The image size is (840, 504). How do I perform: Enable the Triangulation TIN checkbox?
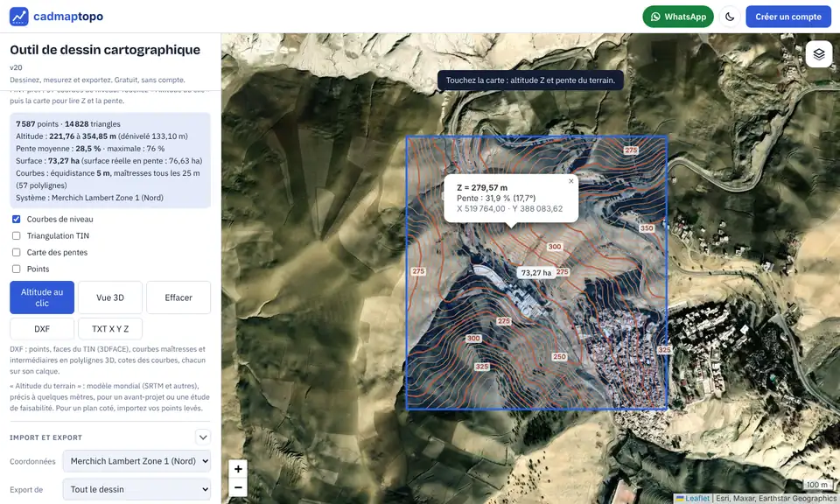click(x=16, y=235)
